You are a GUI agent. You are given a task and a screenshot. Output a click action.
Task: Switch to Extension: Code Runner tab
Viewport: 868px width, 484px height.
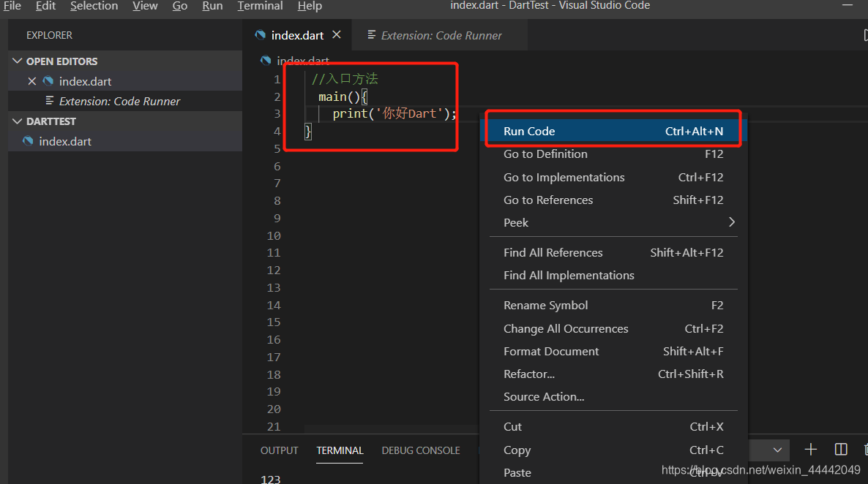click(x=440, y=35)
